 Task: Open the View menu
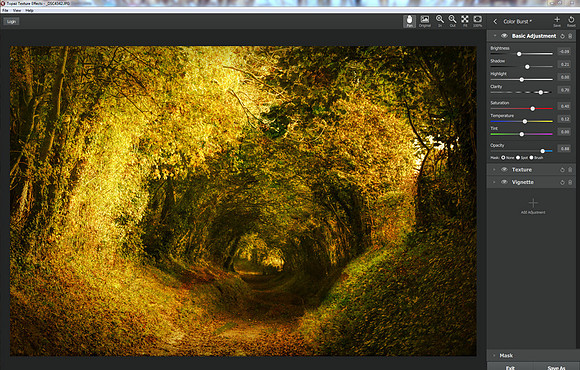(17, 10)
